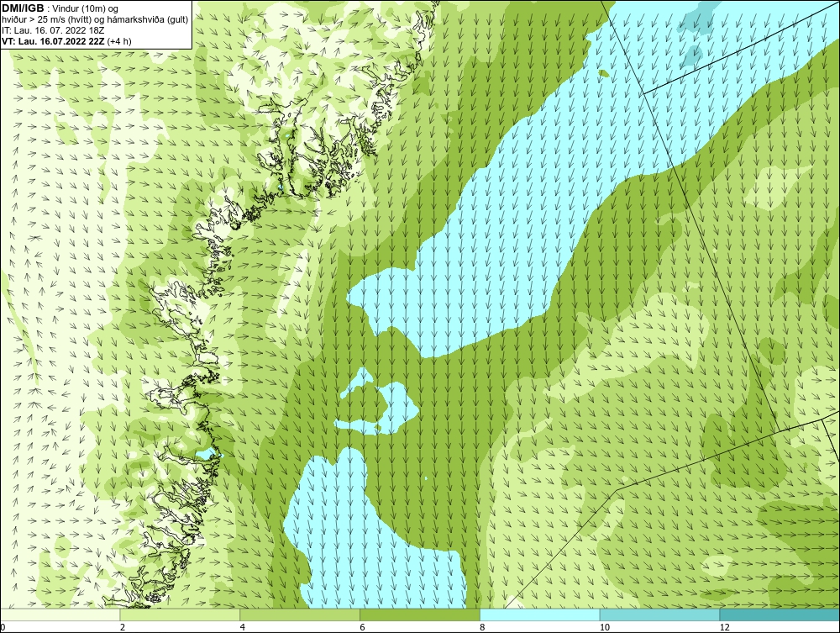840x633 pixels.
Task: Click the legend label '2'
Action: coord(123,627)
